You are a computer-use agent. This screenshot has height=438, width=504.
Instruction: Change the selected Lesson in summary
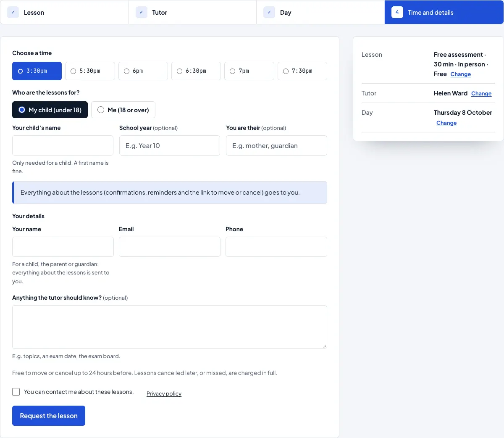click(461, 74)
